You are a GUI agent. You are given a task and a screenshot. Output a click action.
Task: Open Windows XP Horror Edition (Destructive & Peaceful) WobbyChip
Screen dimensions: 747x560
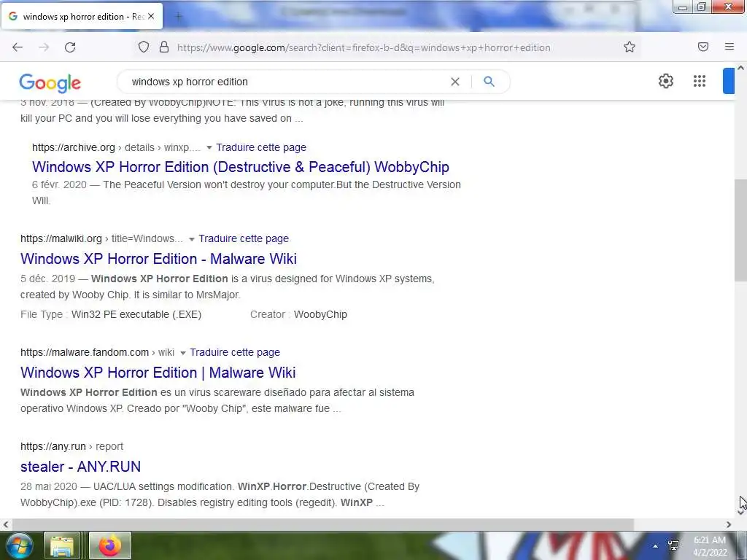(x=241, y=167)
